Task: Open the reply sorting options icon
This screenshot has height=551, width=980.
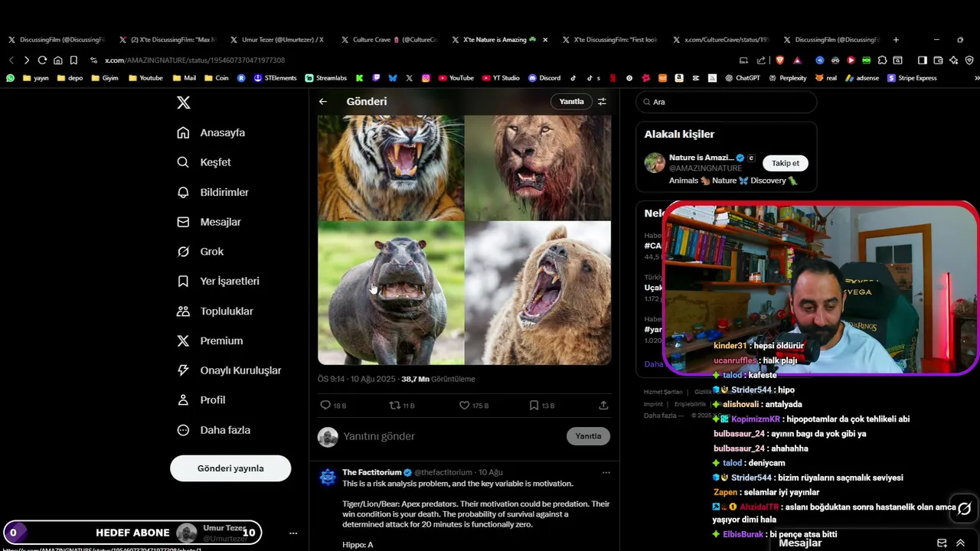Action: click(602, 101)
